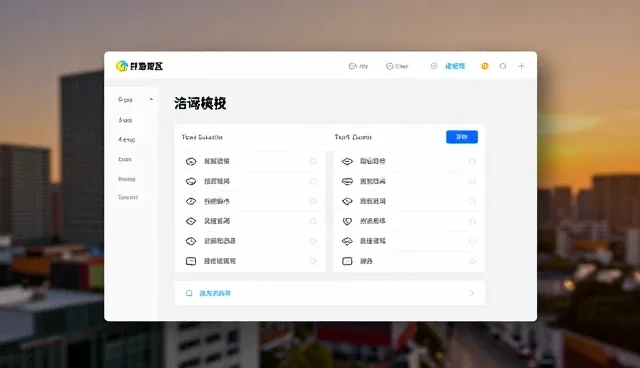The width and height of the screenshot is (640, 368).
Task: Select the radio circle on the heart-icon row
Action: 472,221
